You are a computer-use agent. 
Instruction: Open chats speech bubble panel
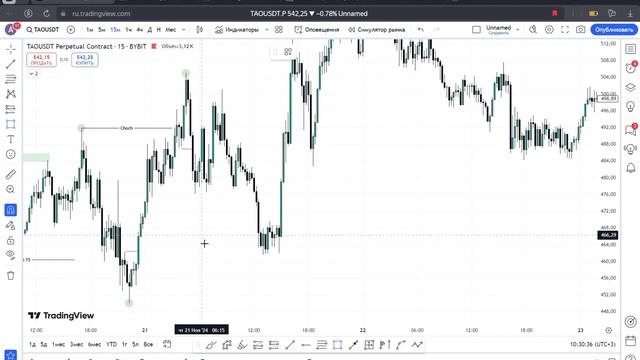click(x=631, y=130)
